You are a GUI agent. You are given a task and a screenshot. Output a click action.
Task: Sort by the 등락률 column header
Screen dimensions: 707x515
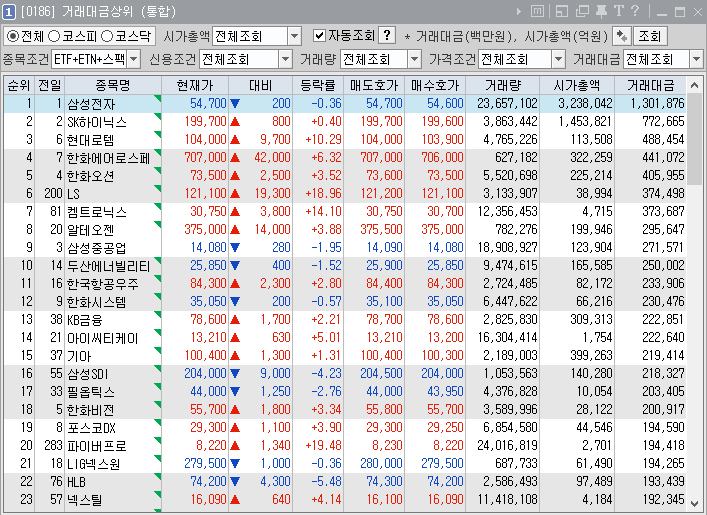(318, 85)
